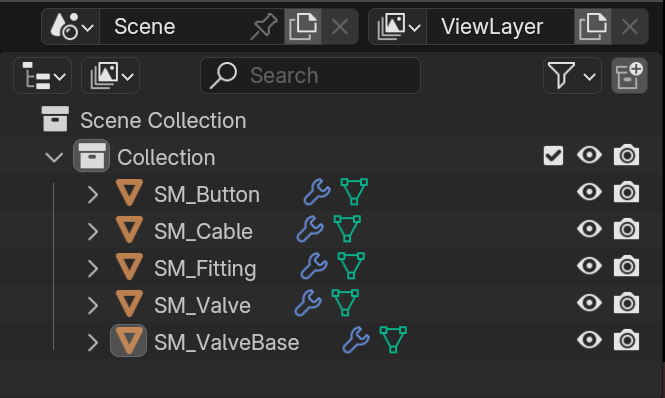Pin the Scene with the pin icon
Image resolution: width=665 pixels, height=398 pixels.
pyautogui.click(x=263, y=27)
